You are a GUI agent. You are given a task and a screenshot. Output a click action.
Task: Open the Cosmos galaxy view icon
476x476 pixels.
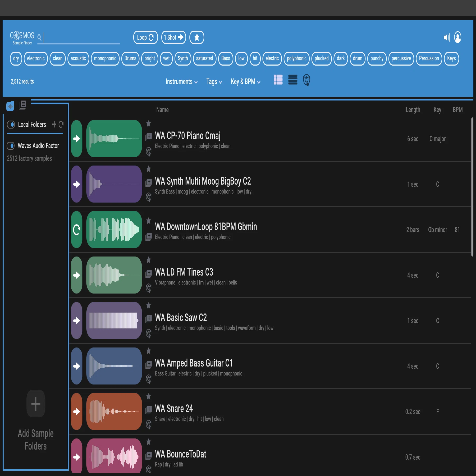306,80
